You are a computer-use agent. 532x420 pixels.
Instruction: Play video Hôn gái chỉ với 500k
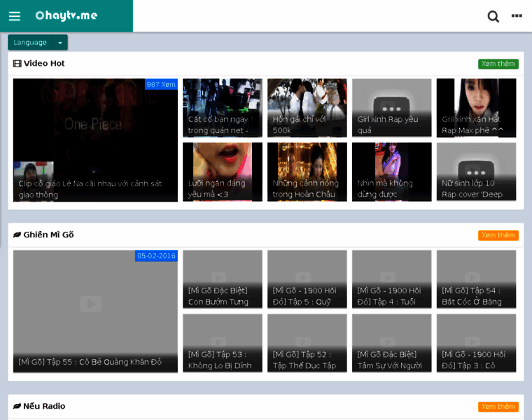point(307,108)
